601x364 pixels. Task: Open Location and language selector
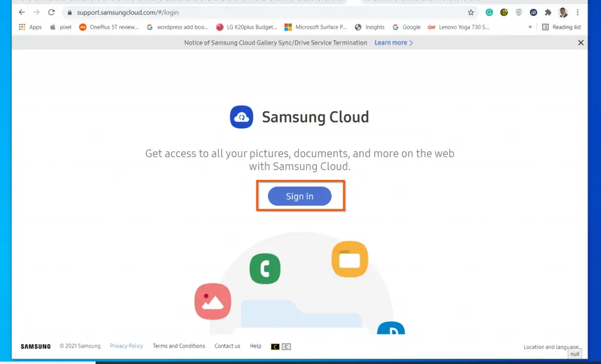coord(551,347)
